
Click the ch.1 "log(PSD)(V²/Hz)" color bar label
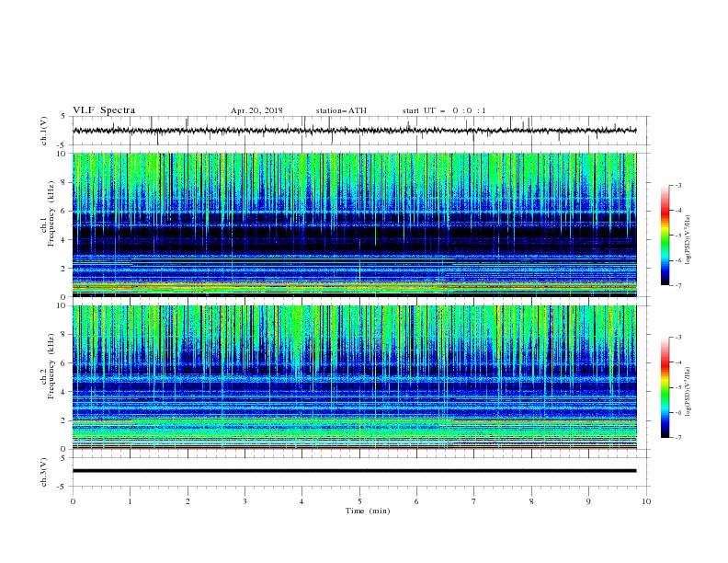[688, 240]
